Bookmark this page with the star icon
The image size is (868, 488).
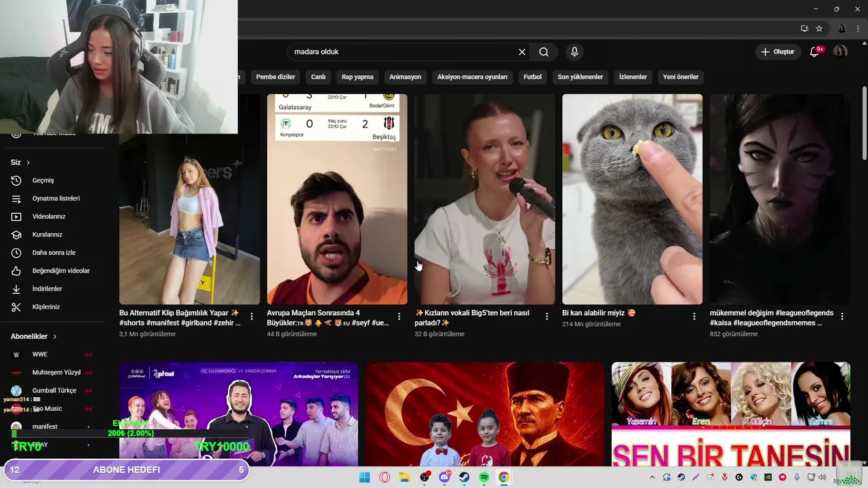(x=819, y=28)
